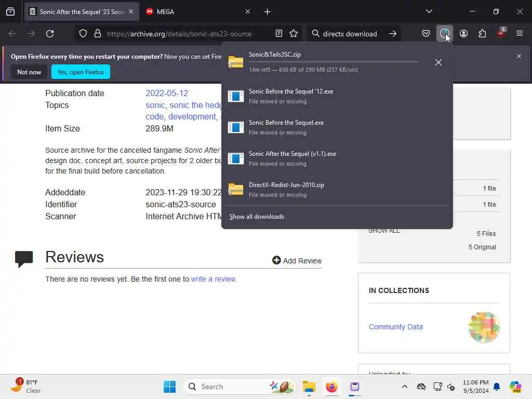Select Sonic Before the Sequel '12.exe entry
Screen dimensions: 532x399
click(337, 96)
